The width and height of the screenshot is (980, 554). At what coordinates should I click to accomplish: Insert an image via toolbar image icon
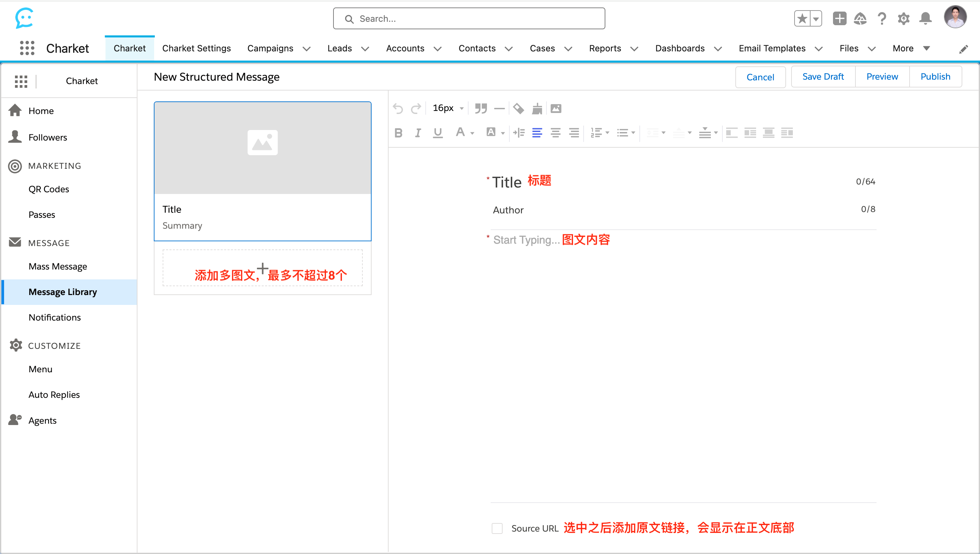point(556,109)
